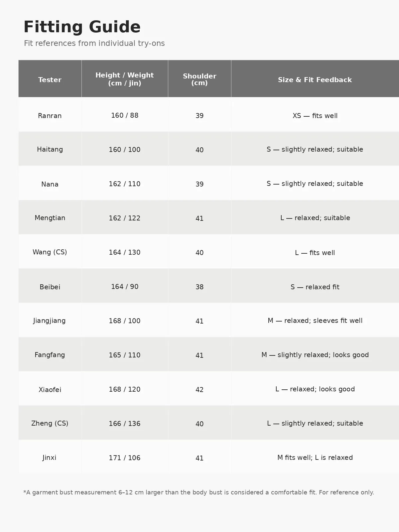Select the Haitang tester name

pyautogui.click(x=50, y=149)
